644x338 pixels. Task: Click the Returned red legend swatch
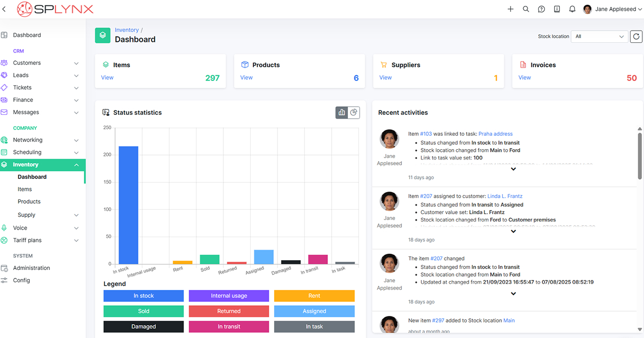click(x=229, y=311)
